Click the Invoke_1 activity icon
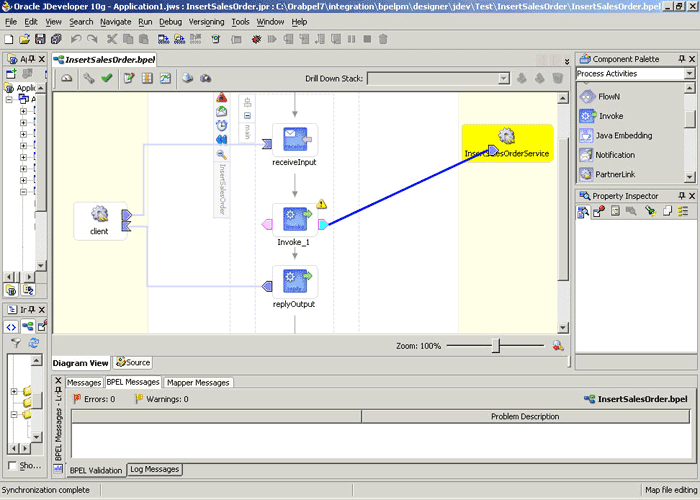The image size is (700, 500). pos(295,218)
